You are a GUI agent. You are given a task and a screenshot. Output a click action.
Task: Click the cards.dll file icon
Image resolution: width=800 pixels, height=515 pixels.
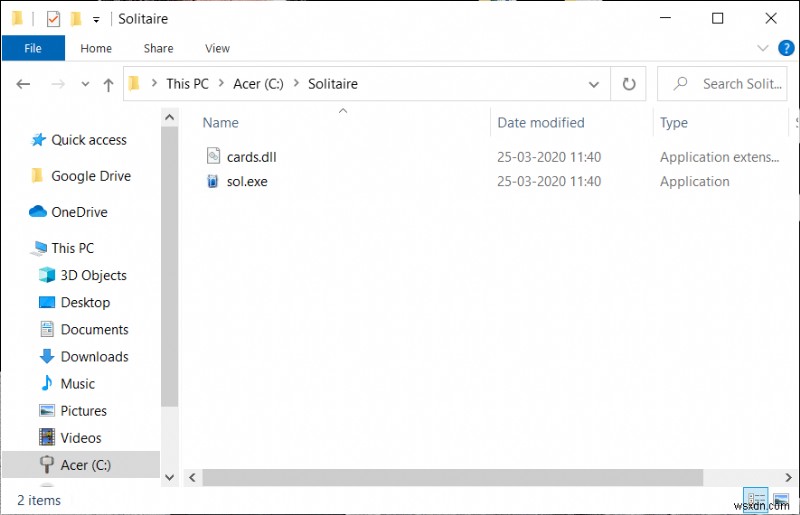(213, 156)
